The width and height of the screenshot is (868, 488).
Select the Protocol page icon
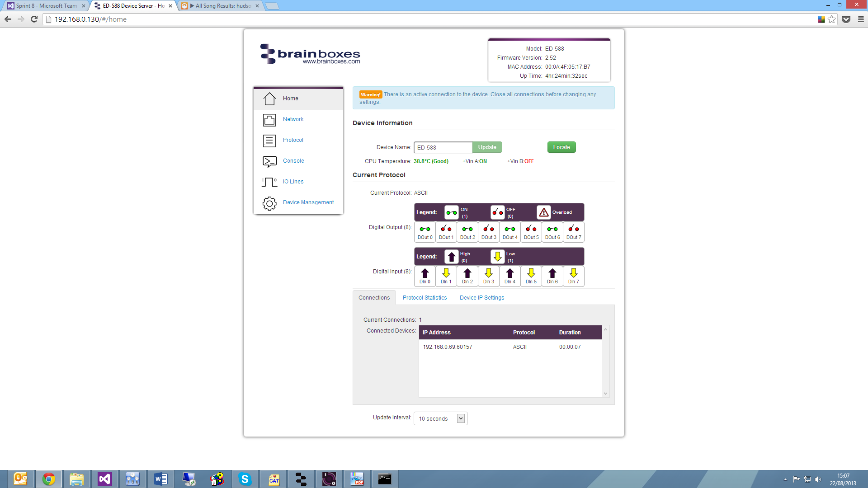269,140
